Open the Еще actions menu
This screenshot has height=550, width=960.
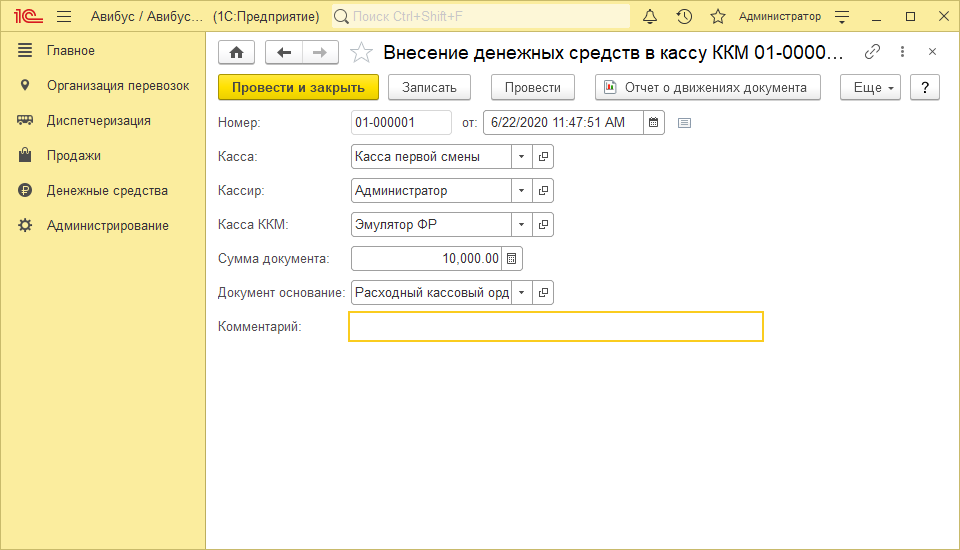870,87
